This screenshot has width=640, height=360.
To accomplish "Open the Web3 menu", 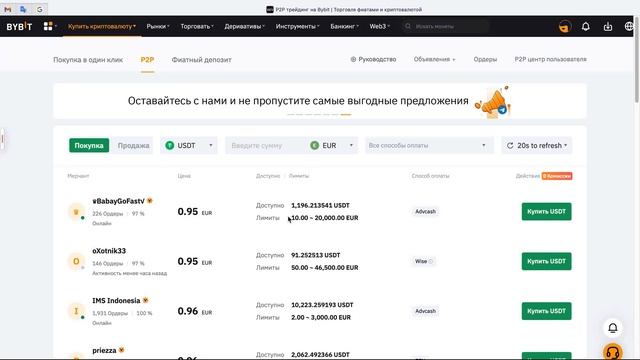I will (380, 26).
